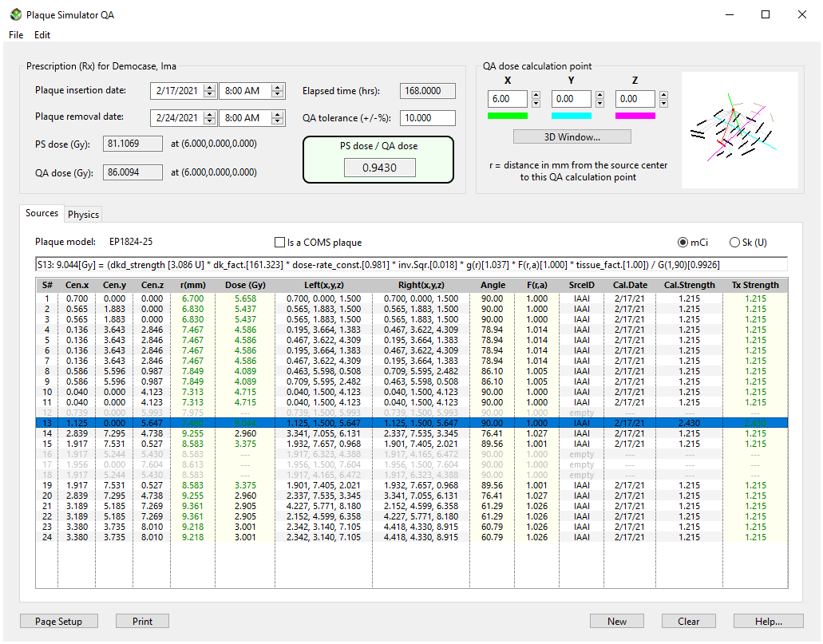
Task: Open the 3D Window button
Action: (x=572, y=136)
